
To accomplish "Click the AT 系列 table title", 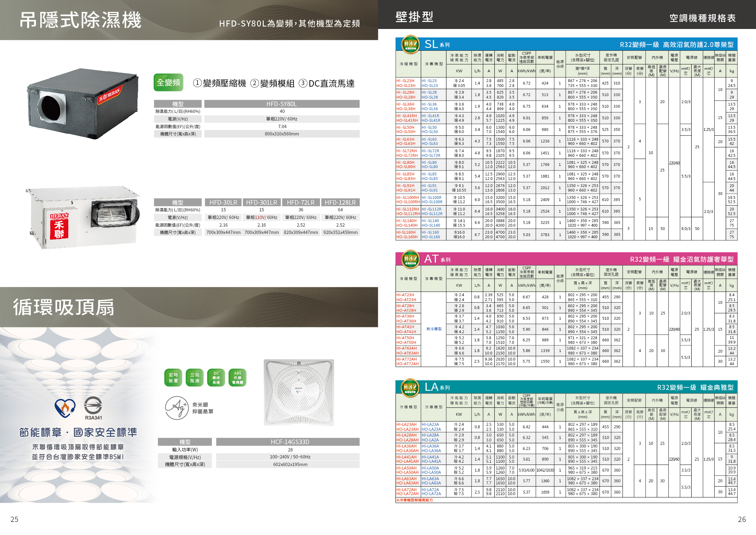I will 437,259.
